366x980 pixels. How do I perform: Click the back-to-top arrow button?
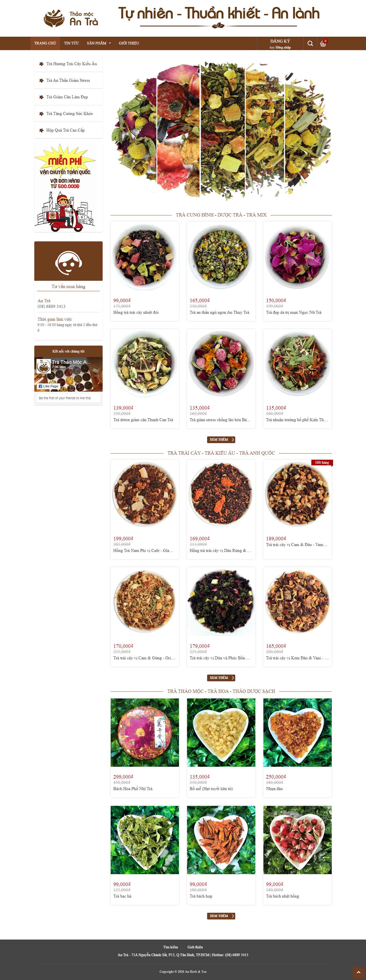tap(358, 972)
